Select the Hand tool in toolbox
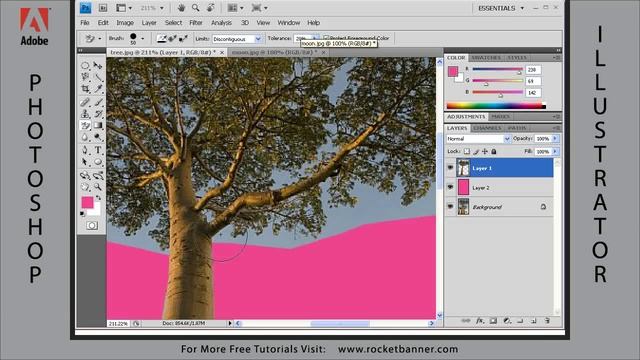Image resolution: width=640 pixels, height=360 pixels. pyautogui.click(x=85, y=187)
